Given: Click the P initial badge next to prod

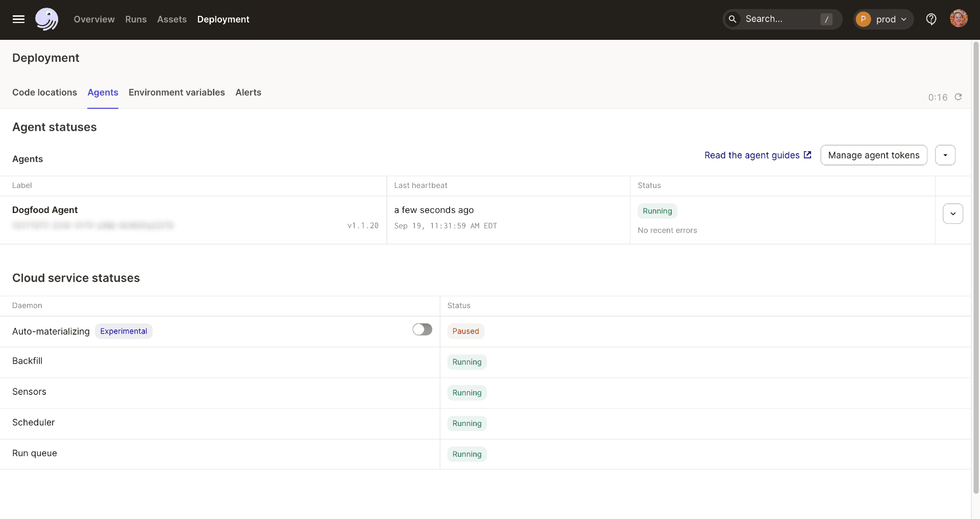Looking at the screenshot, I should 863,19.
